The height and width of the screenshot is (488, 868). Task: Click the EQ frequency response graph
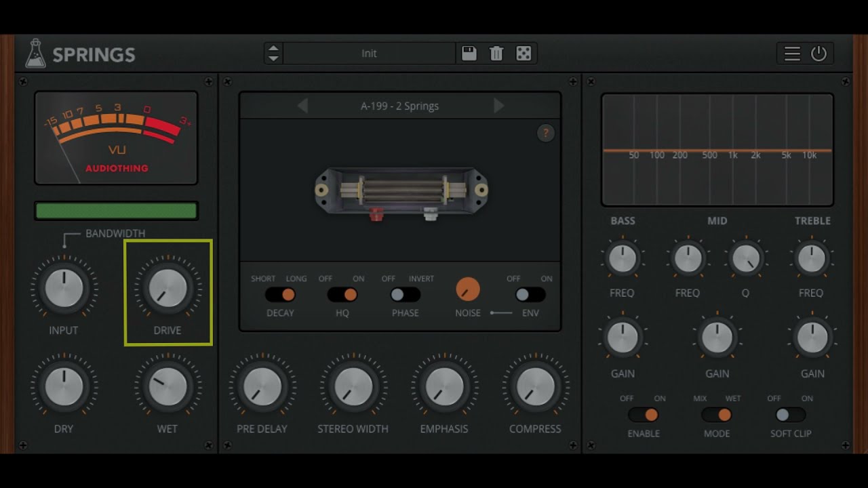pos(717,150)
